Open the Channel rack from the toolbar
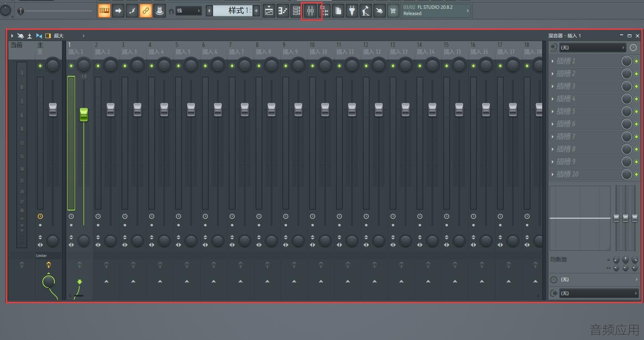Image resolution: width=644 pixels, height=340 pixels. coord(297,11)
